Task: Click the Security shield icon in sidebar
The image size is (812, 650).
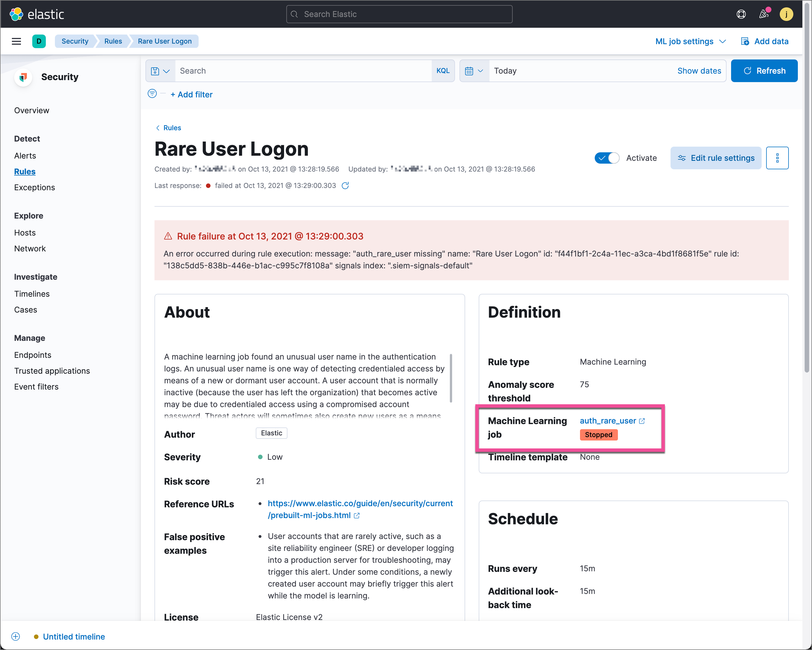Action: pyautogui.click(x=23, y=77)
